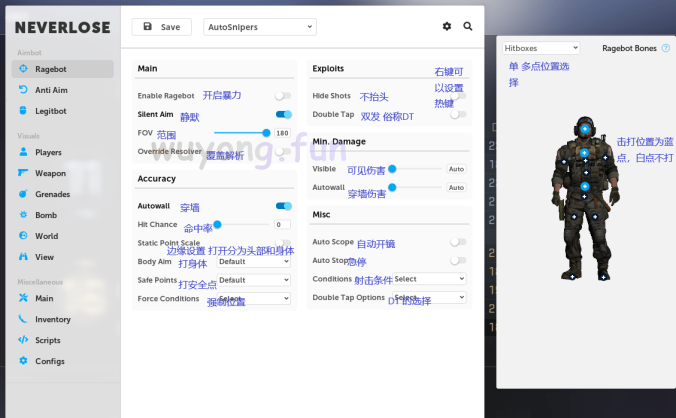Open the Hitboxes dropdown
Viewport: 676px width, 418px height.
[541, 48]
